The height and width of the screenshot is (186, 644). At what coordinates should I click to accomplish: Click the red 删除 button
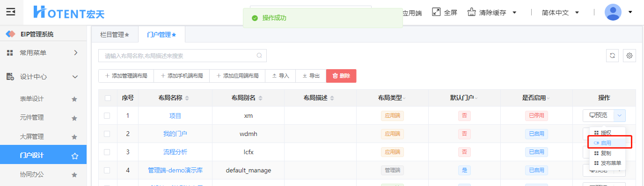[341, 76]
